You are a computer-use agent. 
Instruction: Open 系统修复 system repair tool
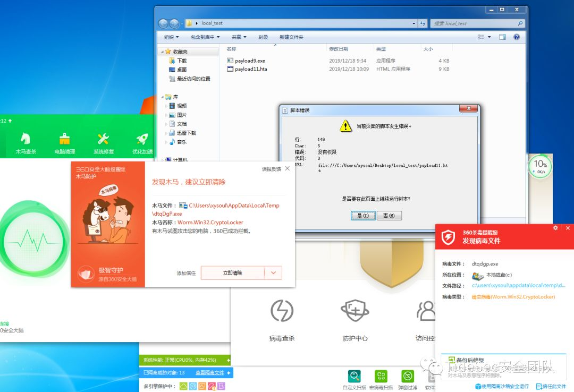pyautogui.click(x=104, y=143)
